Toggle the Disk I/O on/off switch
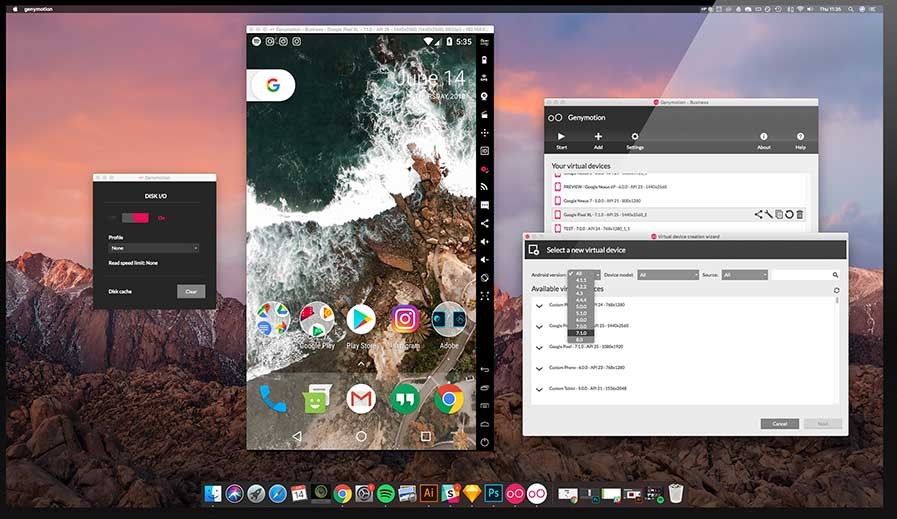897x519 pixels. pyautogui.click(x=134, y=217)
